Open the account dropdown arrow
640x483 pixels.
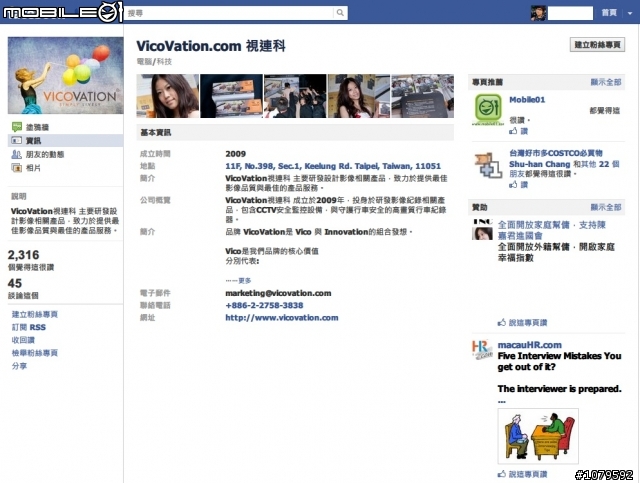[630, 13]
